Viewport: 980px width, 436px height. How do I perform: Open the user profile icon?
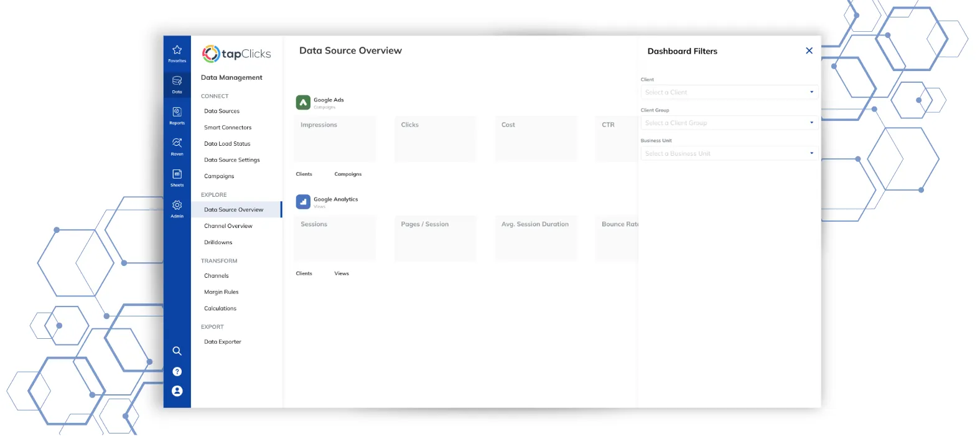[x=177, y=391]
